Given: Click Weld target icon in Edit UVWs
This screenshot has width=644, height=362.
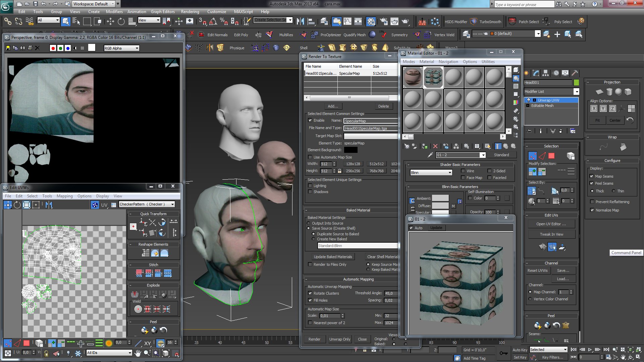Looking at the screenshot, I should click(x=138, y=309).
